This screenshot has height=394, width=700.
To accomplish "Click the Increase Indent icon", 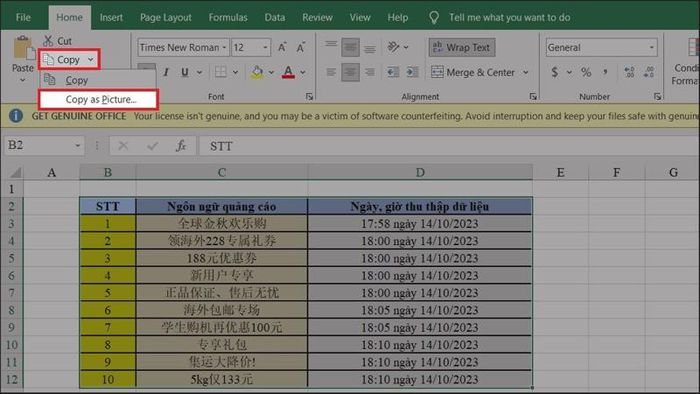I will (412, 72).
